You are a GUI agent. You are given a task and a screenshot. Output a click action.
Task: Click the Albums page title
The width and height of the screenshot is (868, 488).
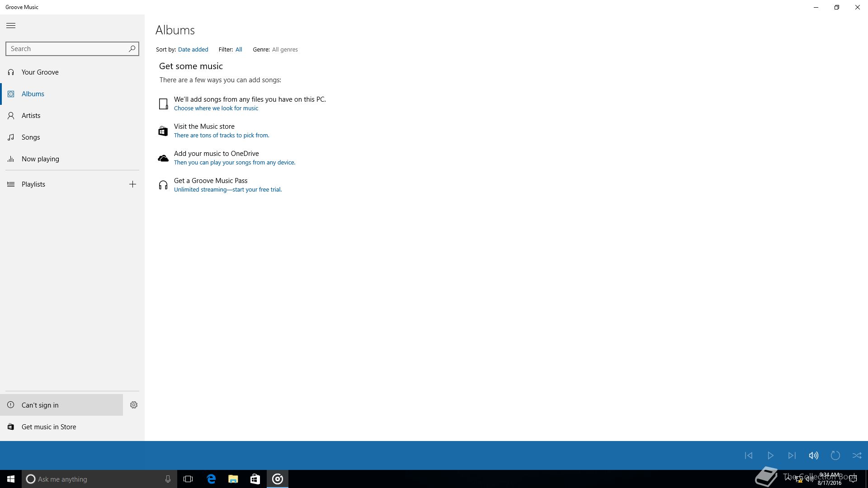tap(175, 30)
